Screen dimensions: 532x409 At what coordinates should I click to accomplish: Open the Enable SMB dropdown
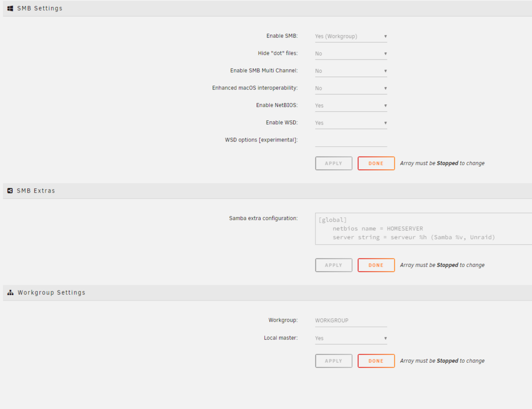351,36
